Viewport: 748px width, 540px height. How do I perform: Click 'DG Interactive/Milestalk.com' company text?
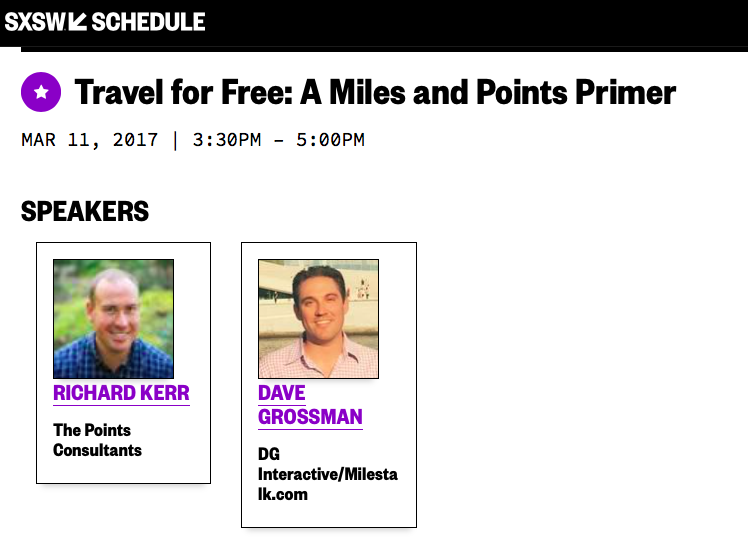(x=328, y=474)
